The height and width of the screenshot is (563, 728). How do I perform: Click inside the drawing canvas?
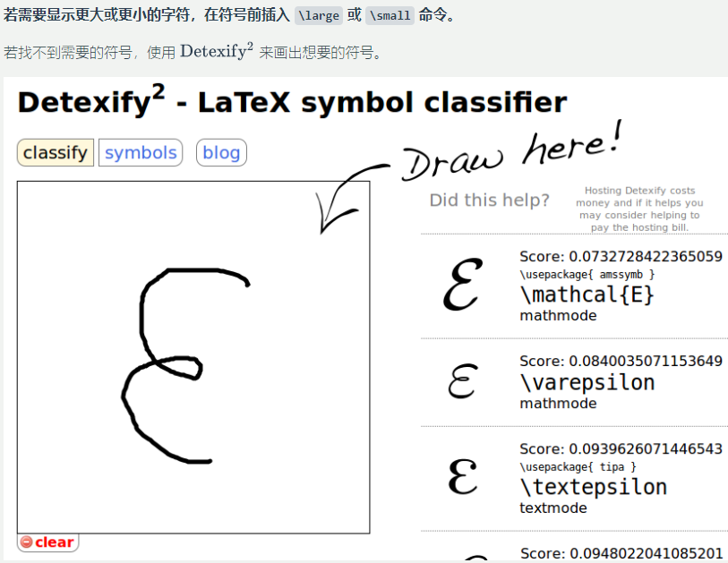pyautogui.click(x=193, y=357)
